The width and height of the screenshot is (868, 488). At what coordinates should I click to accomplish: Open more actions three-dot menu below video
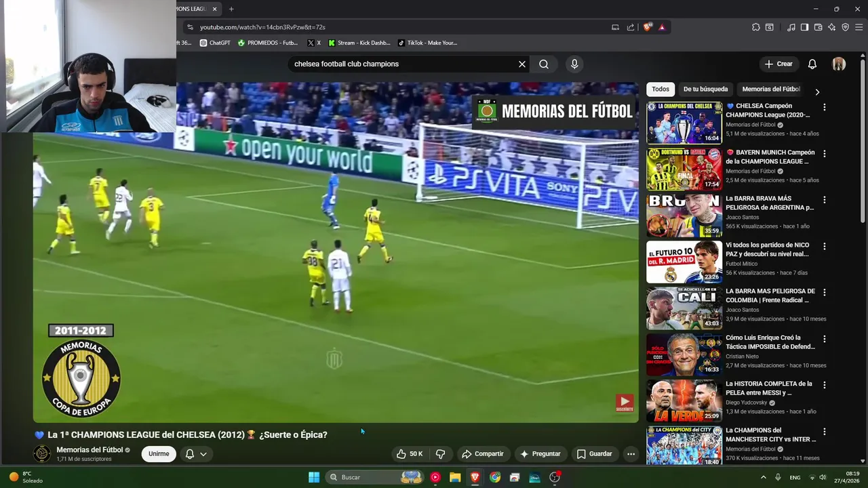[631, 454]
